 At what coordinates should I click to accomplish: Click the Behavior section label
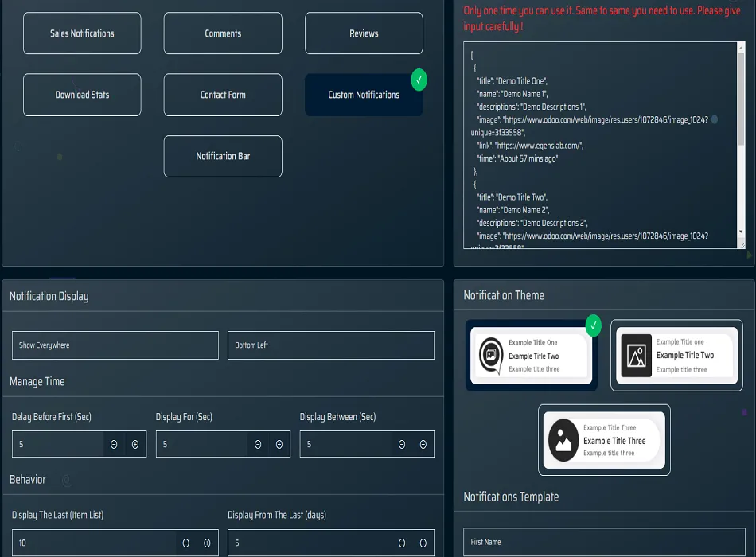click(28, 479)
